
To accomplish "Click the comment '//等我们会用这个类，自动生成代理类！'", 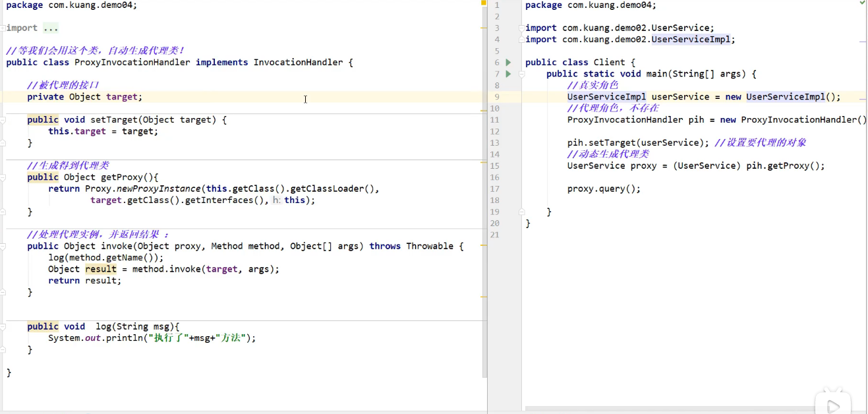I will [x=96, y=51].
